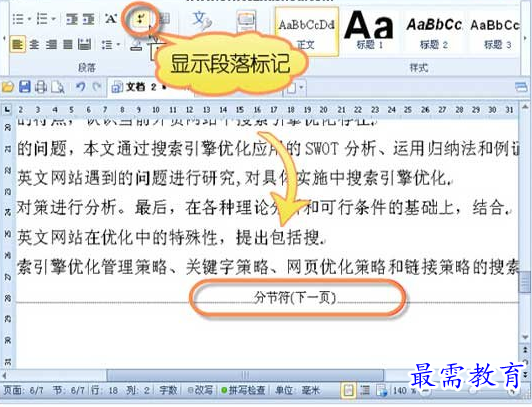
Task: Undo the last action
Action: (x=80, y=87)
